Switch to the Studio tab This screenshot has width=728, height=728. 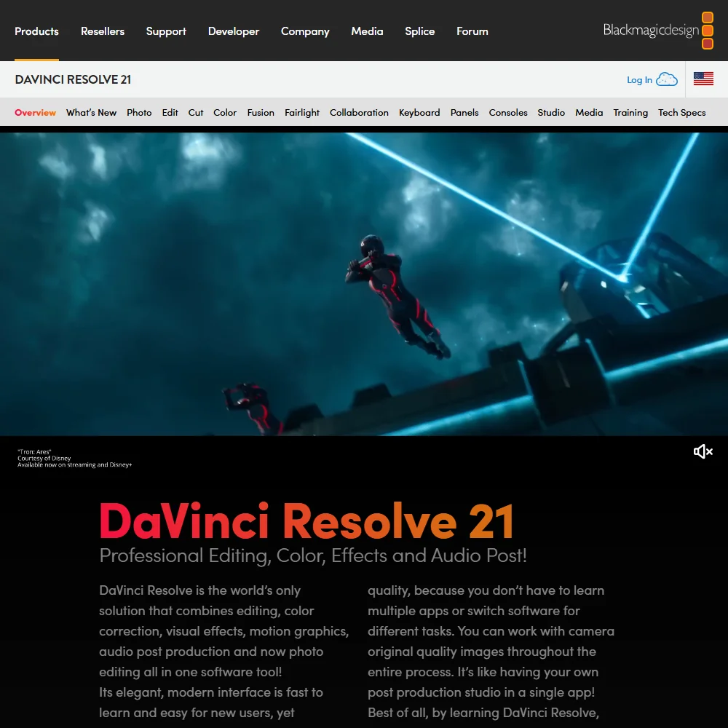point(552,112)
